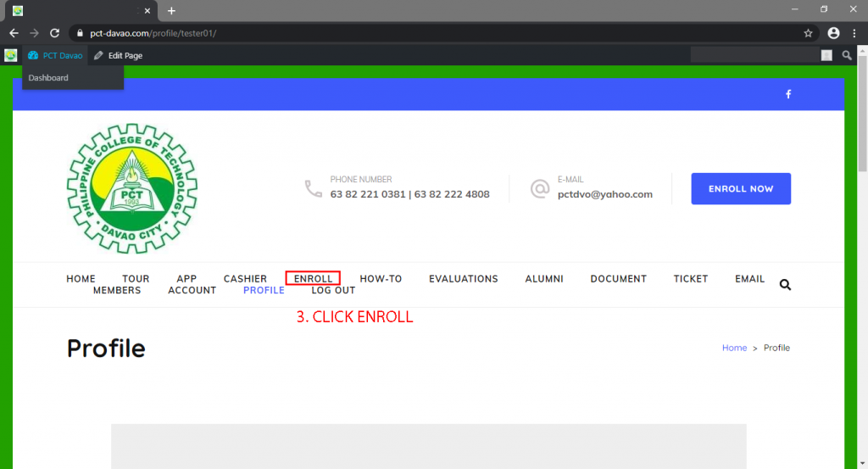
Task: Reload the page with refresh icon
Action: point(54,33)
